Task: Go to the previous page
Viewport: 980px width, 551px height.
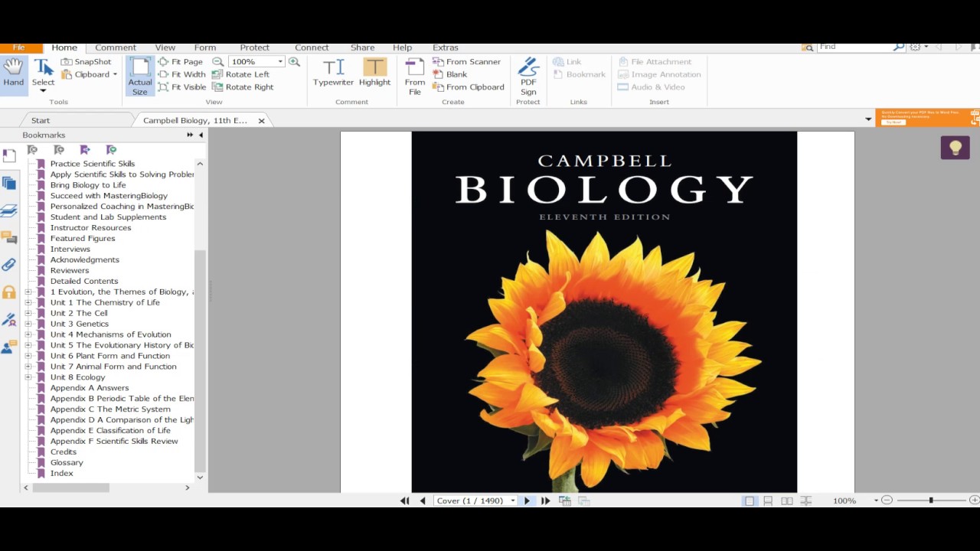Action: [x=423, y=500]
